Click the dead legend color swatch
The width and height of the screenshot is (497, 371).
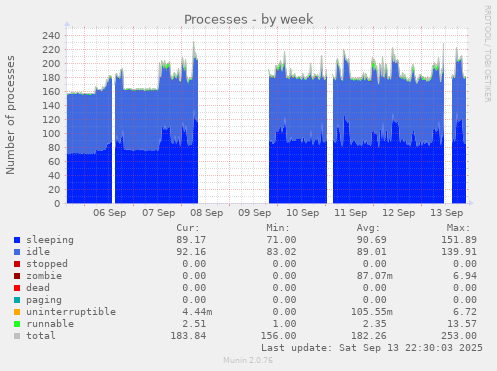point(17,288)
